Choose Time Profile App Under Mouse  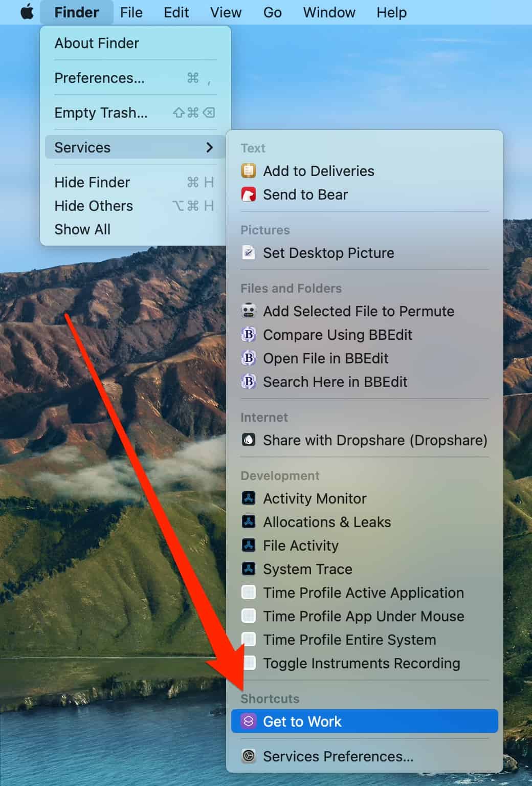(x=364, y=616)
